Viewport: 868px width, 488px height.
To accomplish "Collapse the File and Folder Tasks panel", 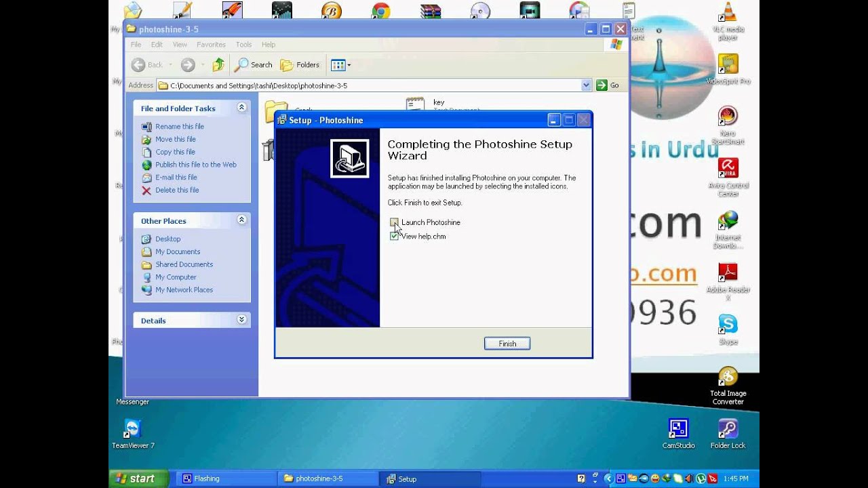I will pos(241,108).
